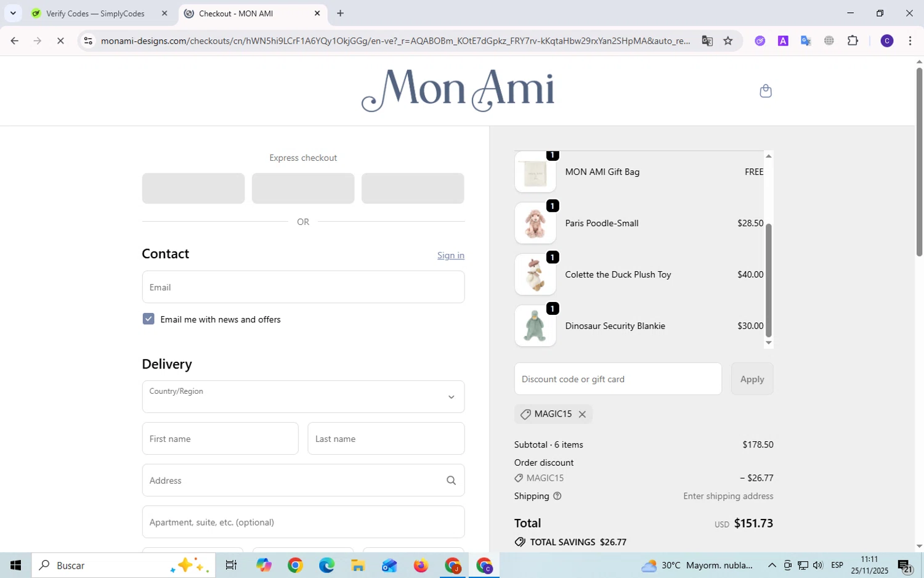The width and height of the screenshot is (924, 578).
Task: Click the globe extension icon
Action: [x=829, y=41]
